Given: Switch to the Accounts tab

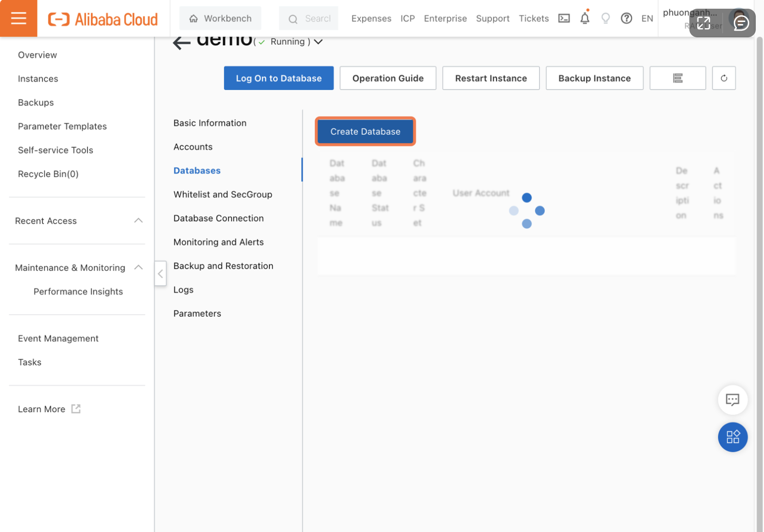Looking at the screenshot, I should pos(193,147).
